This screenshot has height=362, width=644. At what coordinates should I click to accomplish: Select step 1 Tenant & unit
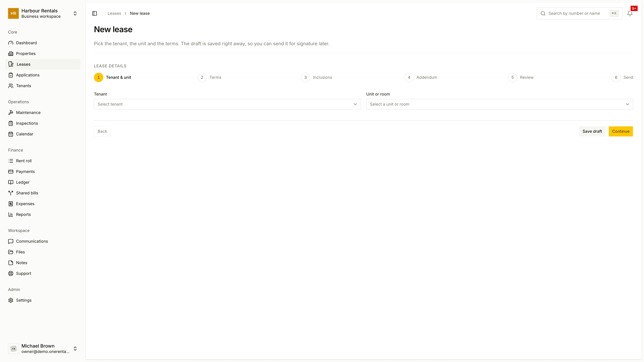click(x=113, y=77)
